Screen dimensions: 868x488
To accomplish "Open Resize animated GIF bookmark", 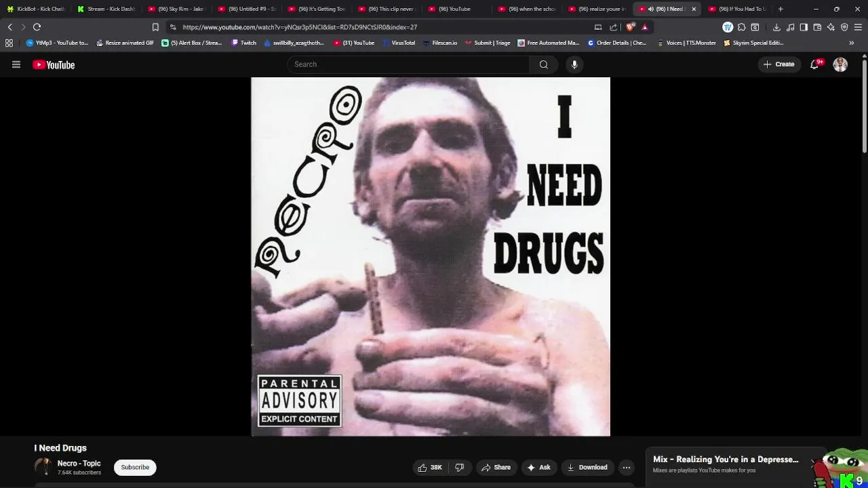I will click(x=125, y=43).
